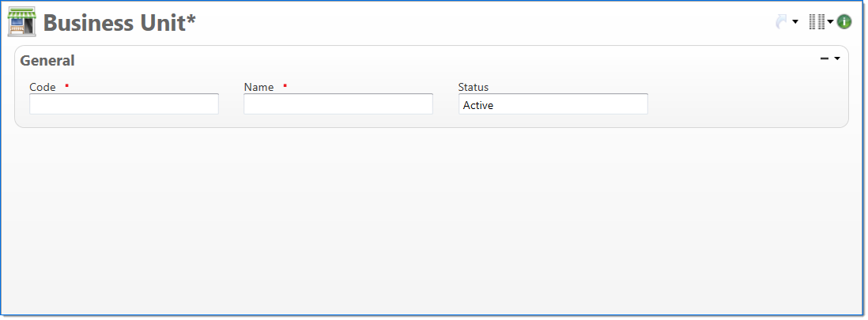
Task: Collapse the General section with minus icon
Action: click(825, 58)
